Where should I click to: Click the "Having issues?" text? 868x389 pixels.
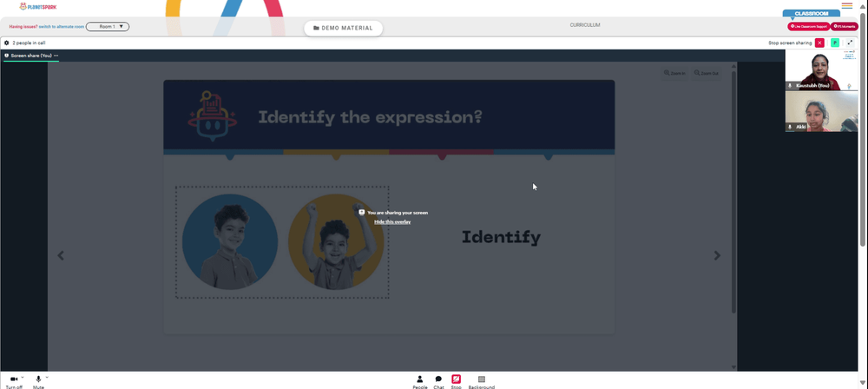click(23, 27)
